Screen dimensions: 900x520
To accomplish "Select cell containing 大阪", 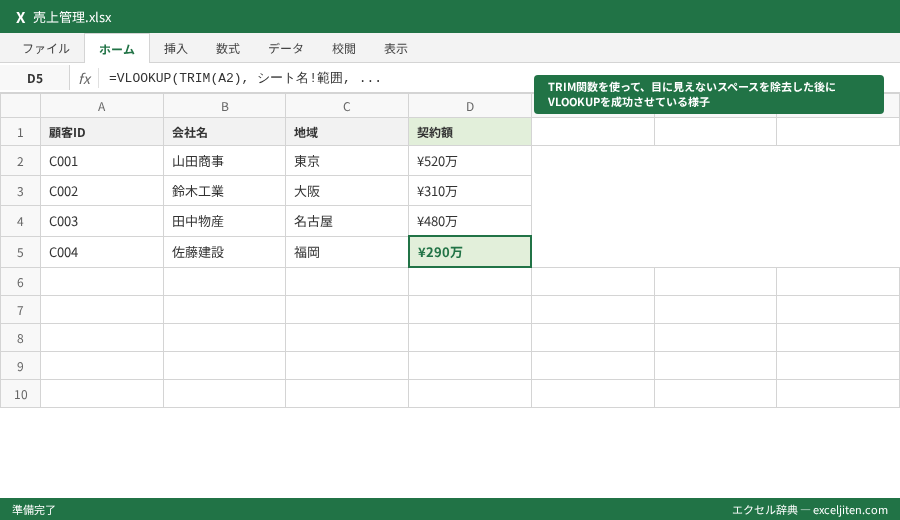I will pos(347,191).
